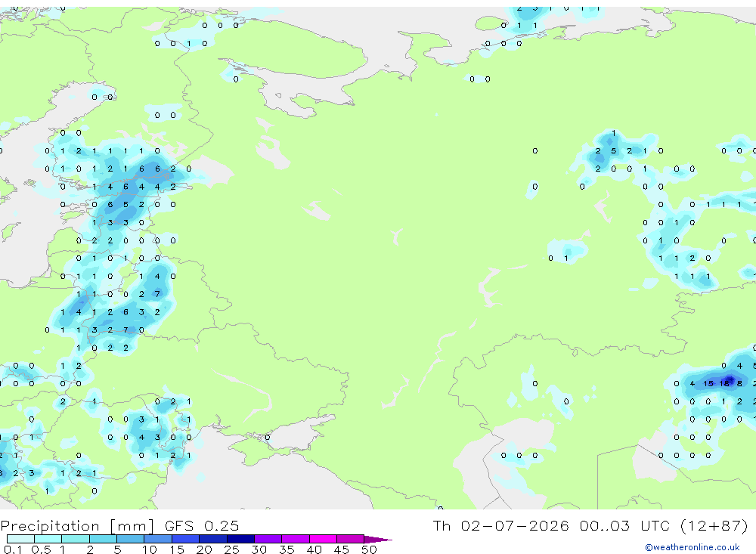Click the 1–2 mm legend color swatch
The height and width of the screenshot is (554, 756).
(x=75, y=539)
